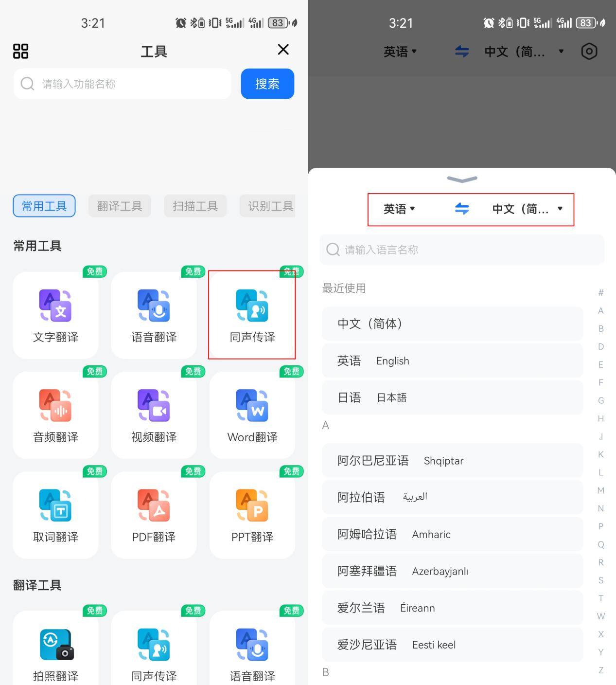This screenshot has height=685, width=616.
Task: Close the 工具 panel with X
Action: coord(283,50)
